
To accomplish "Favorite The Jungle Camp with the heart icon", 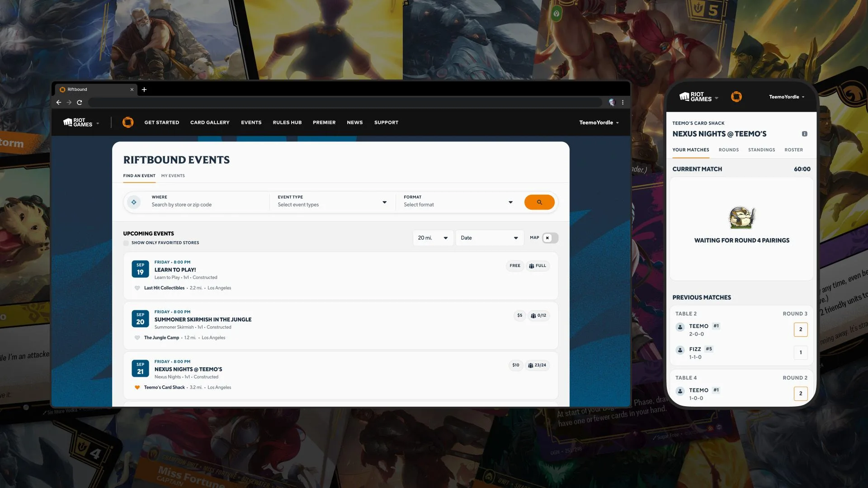I will [x=137, y=338].
